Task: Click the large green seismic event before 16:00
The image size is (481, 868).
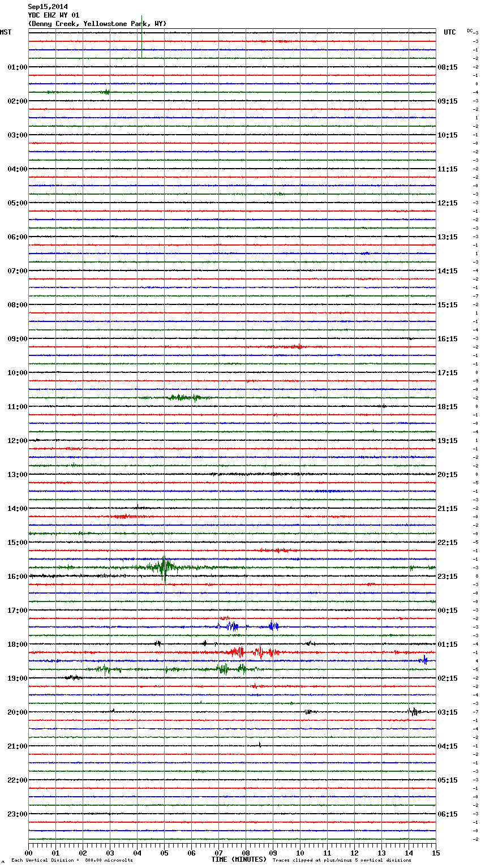Action: [164, 568]
